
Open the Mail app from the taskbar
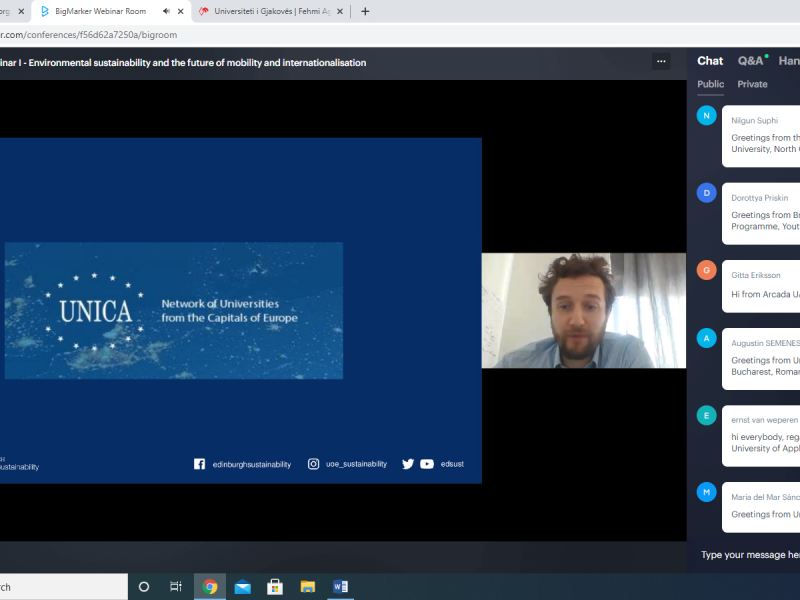242,587
